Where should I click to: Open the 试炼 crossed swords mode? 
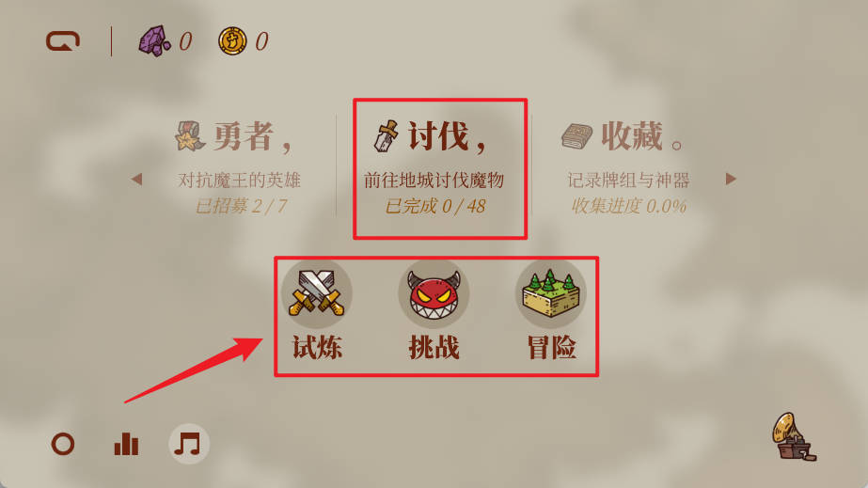point(317,293)
